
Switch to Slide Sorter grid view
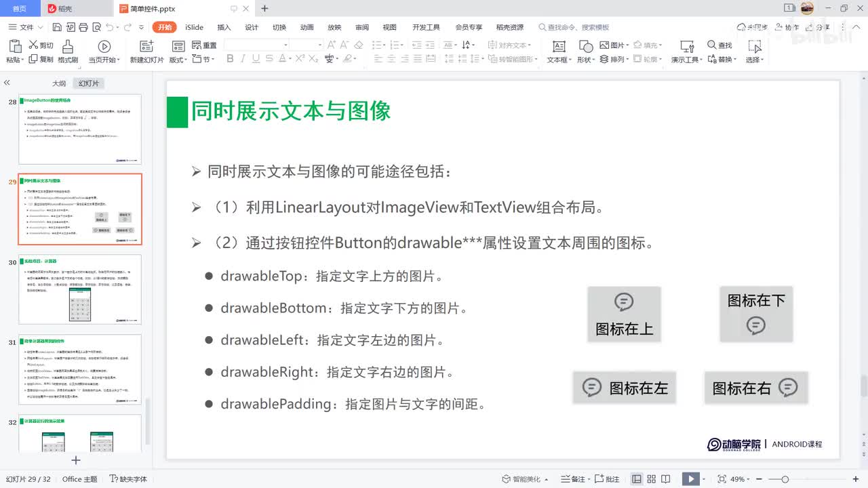[652, 479]
